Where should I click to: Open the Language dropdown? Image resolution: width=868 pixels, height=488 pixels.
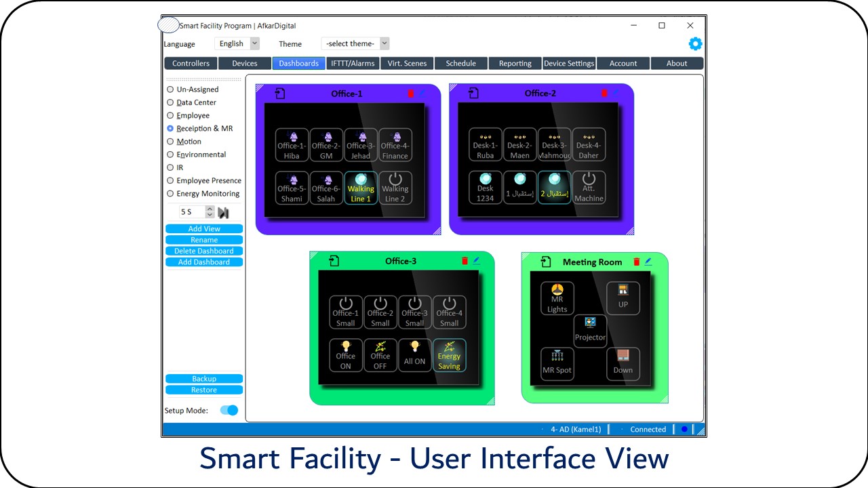pyautogui.click(x=237, y=43)
